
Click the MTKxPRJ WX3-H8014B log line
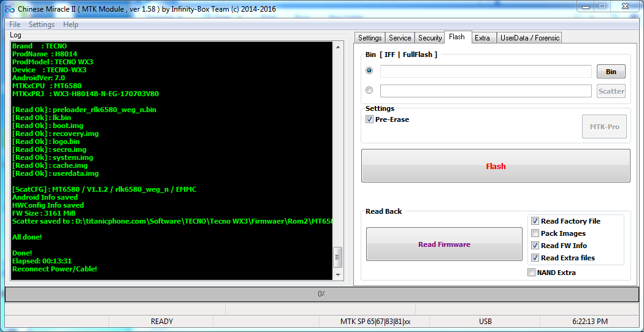[x=85, y=94]
